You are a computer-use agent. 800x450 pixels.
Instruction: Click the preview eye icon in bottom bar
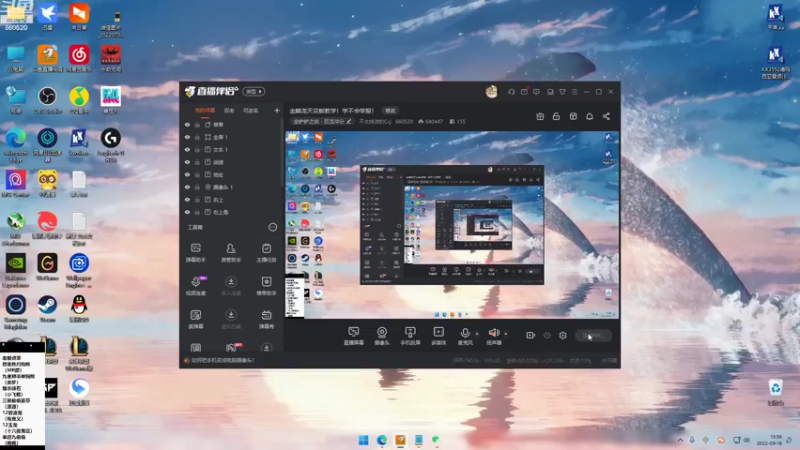pos(547,335)
